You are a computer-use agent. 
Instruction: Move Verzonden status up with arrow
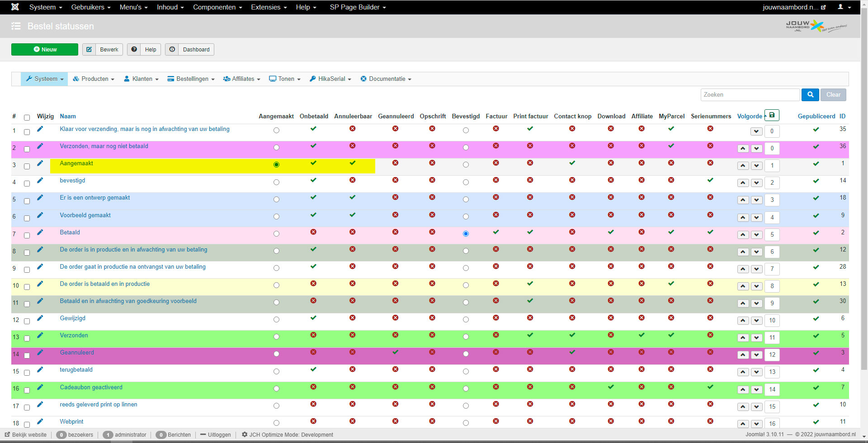pos(743,338)
